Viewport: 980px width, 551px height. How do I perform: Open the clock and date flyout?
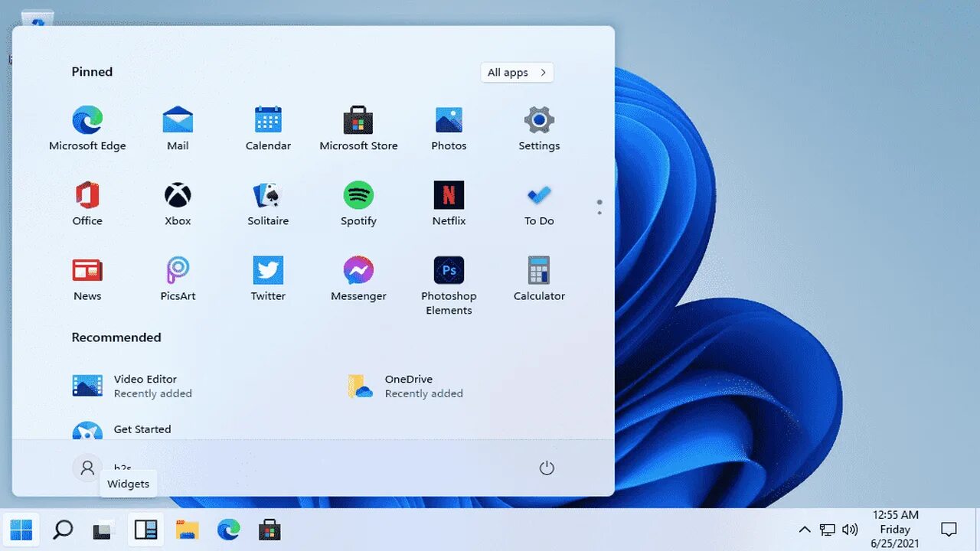895,529
